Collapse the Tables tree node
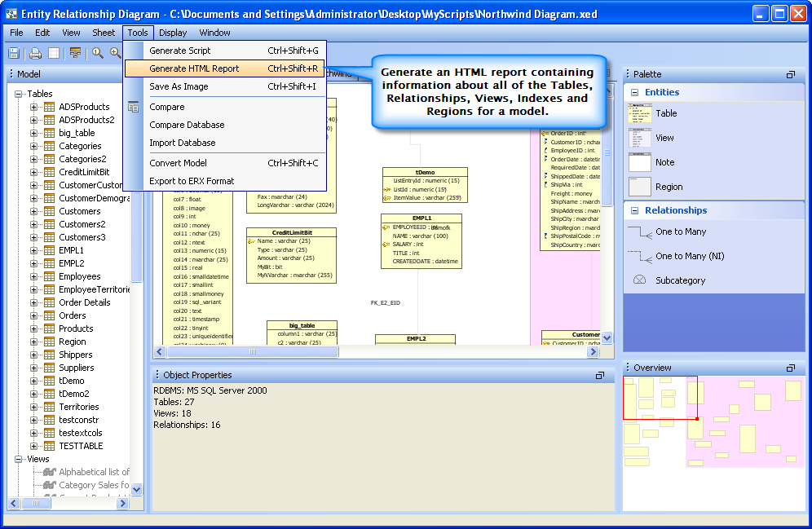 coord(19,95)
